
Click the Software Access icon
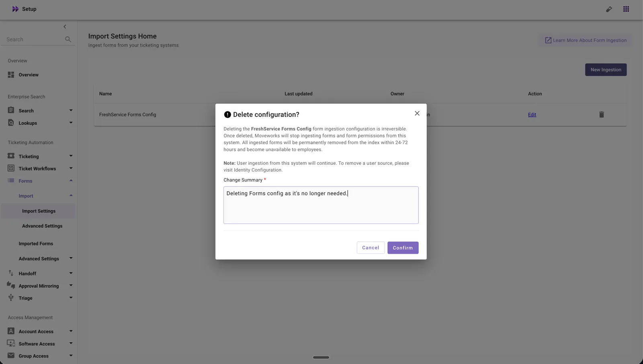click(x=11, y=344)
